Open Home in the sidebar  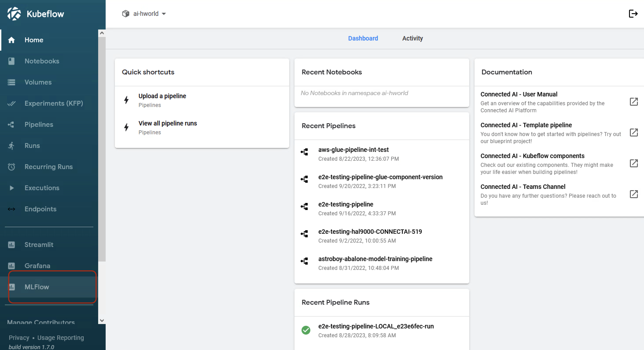click(x=50, y=40)
